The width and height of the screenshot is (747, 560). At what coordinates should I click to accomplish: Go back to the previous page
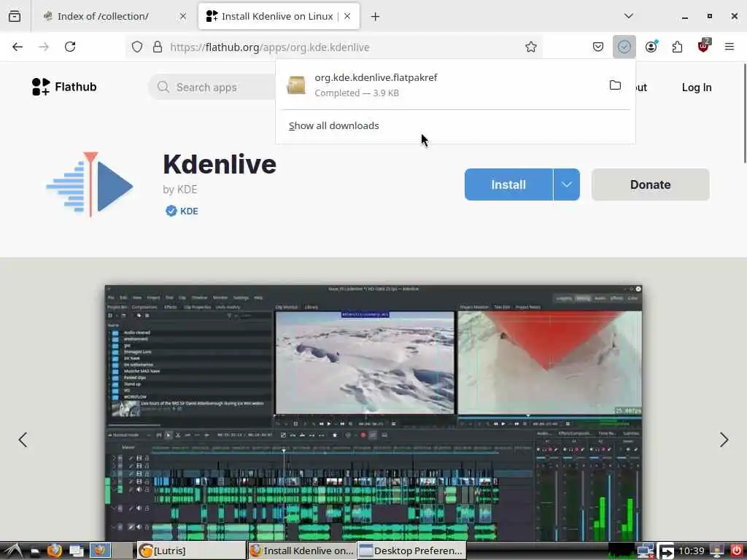pyautogui.click(x=18, y=47)
